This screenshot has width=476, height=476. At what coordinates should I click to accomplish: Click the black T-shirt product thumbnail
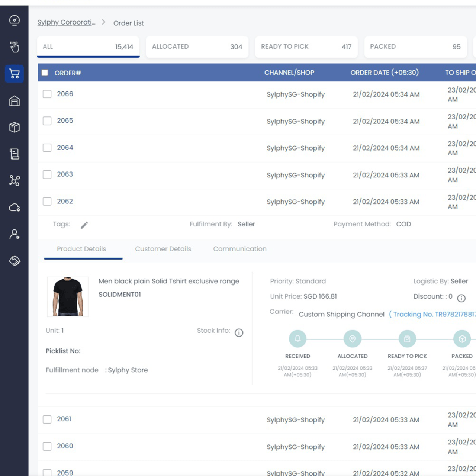(x=68, y=297)
